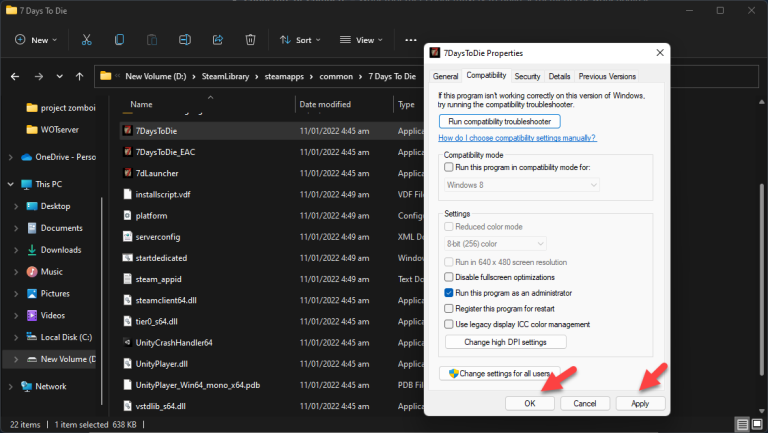
Task: Expand the Network tree node
Action: coord(10,386)
